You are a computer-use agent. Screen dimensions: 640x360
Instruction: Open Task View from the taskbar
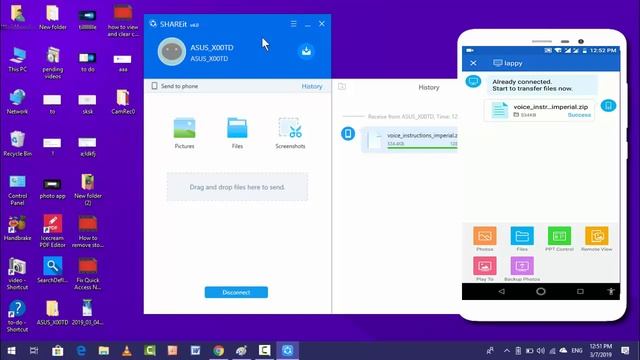(34, 350)
